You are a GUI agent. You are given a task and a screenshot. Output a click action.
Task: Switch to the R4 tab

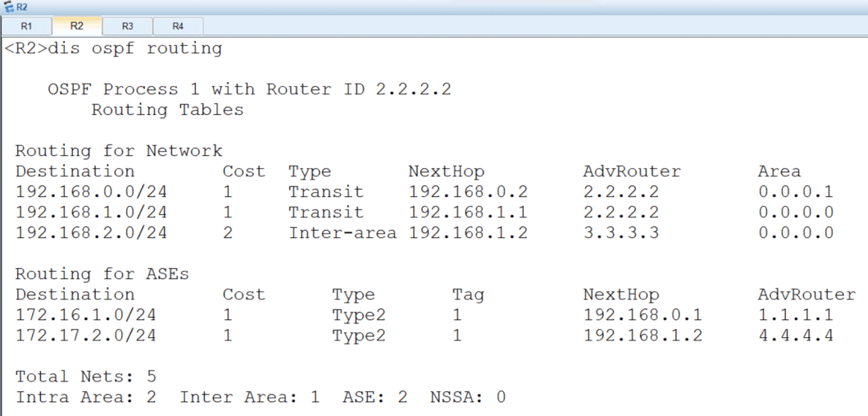point(178,26)
